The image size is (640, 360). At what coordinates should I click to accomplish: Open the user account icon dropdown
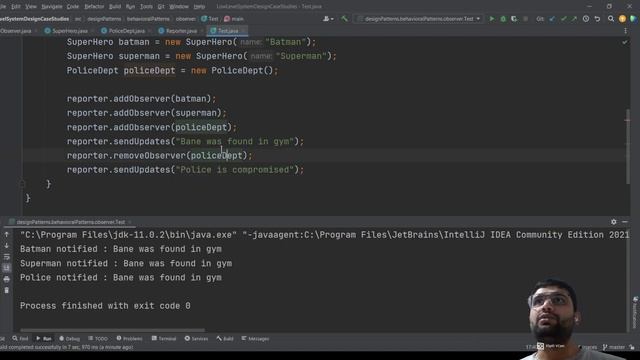click(x=328, y=19)
